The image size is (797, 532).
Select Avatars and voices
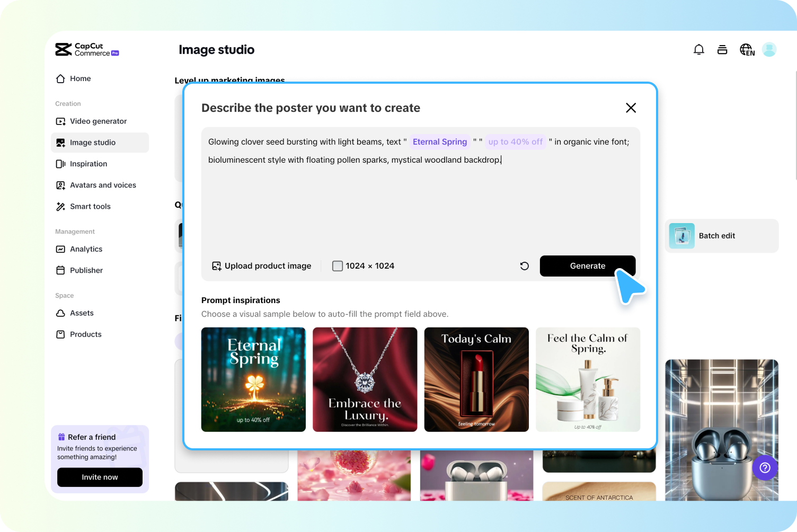coord(103,185)
